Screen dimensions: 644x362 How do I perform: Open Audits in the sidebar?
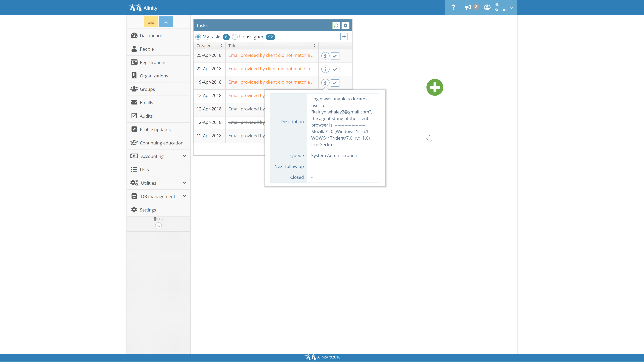tap(158, 116)
